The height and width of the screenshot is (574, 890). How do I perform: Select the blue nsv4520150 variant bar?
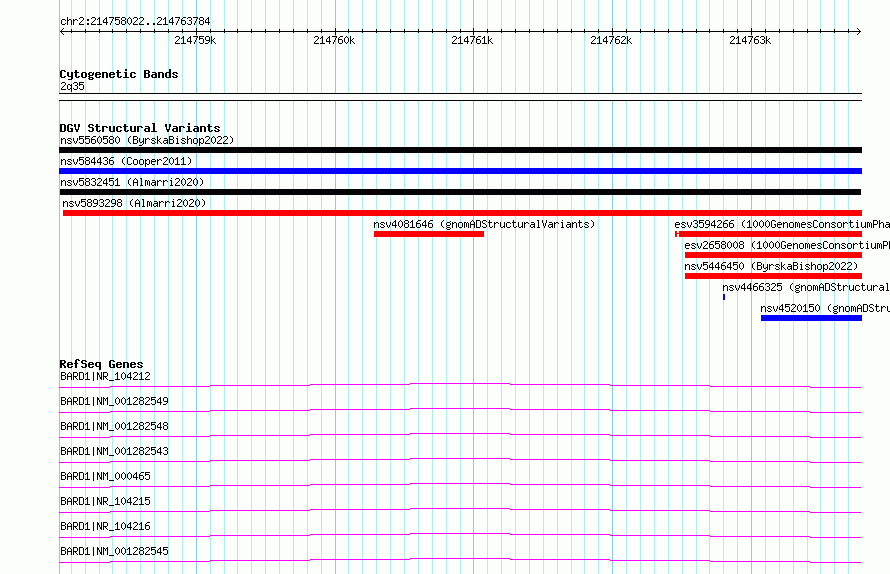point(811,318)
